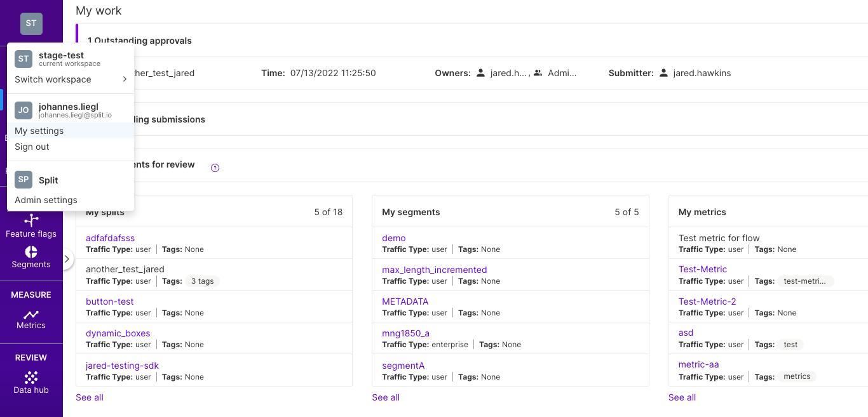
Task: Open the max_length_incremented segment
Action: click(x=435, y=270)
